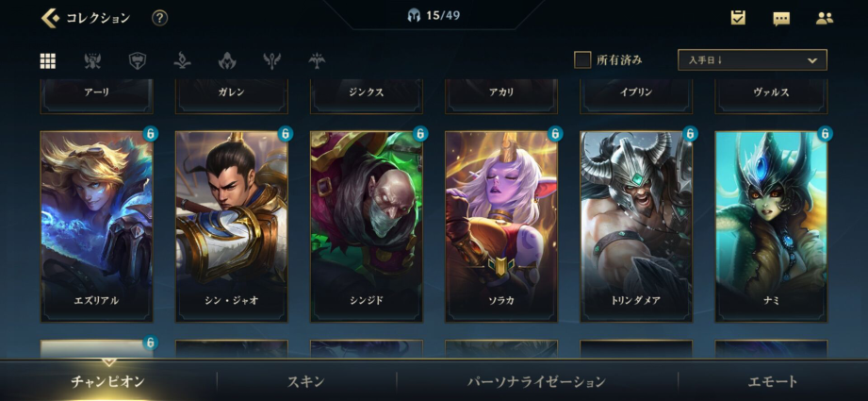Enable the 所有済み checkbox
This screenshot has height=401, width=868.
pos(582,59)
